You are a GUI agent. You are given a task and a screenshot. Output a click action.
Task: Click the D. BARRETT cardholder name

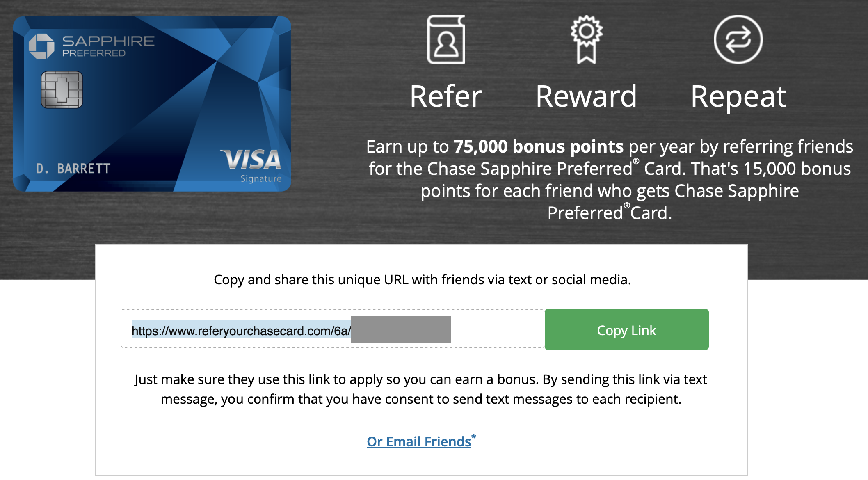[x=73, y=169]
